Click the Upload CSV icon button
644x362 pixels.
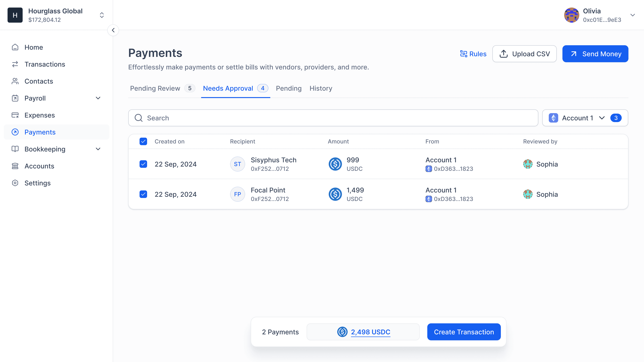[x=503, y=54]
